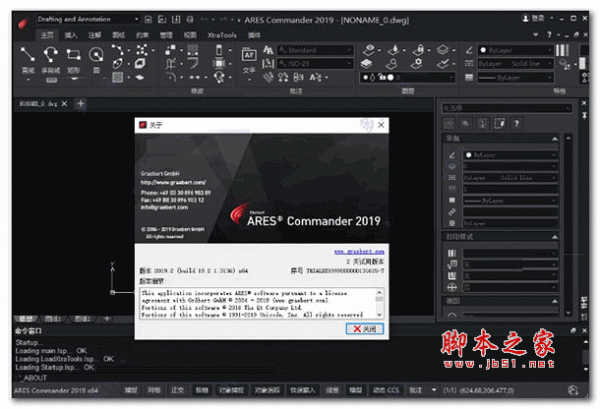Click the About dialog license text scrollbar
This screenshot has height=409, width=600.
[x=379, y=304]
